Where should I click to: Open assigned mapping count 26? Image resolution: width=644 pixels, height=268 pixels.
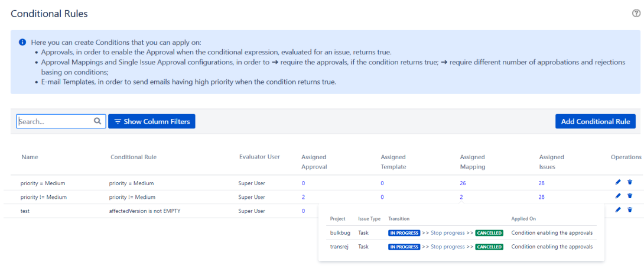[x=463, y=183]
